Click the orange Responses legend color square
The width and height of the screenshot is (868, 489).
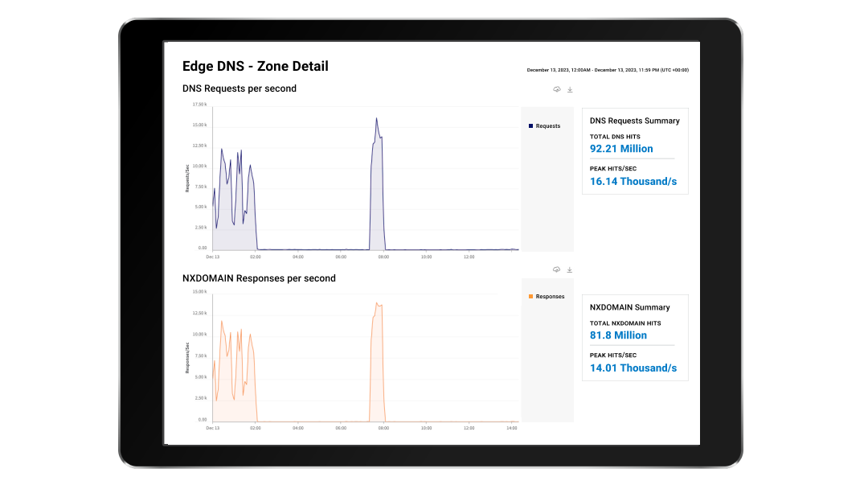tap(530, 297)
